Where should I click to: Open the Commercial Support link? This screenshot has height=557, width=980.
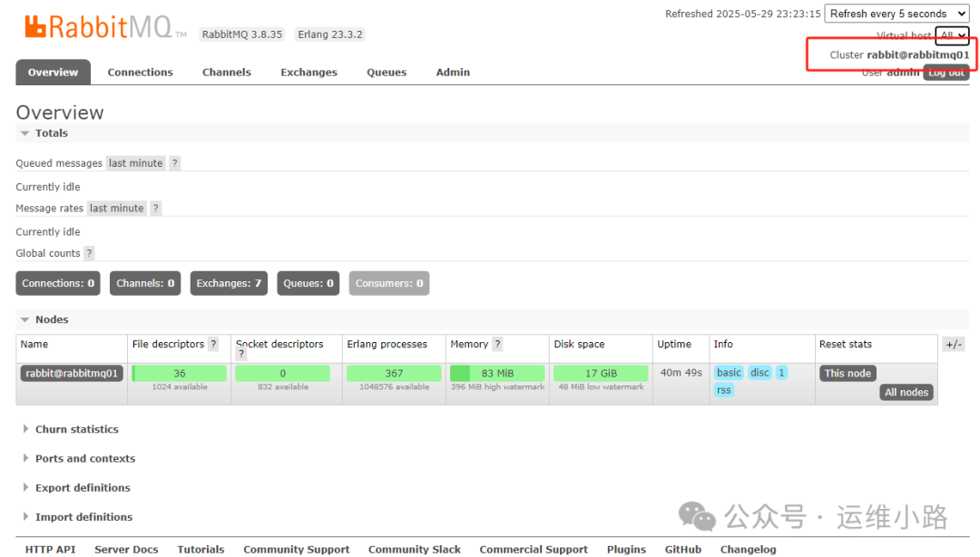pos(534,550)
